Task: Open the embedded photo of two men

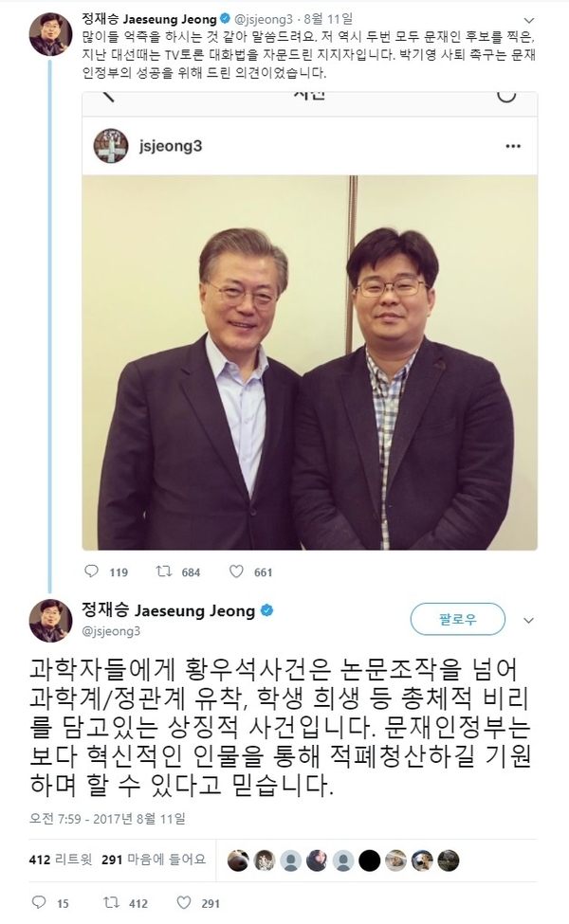Action: (x=309, y=362)
